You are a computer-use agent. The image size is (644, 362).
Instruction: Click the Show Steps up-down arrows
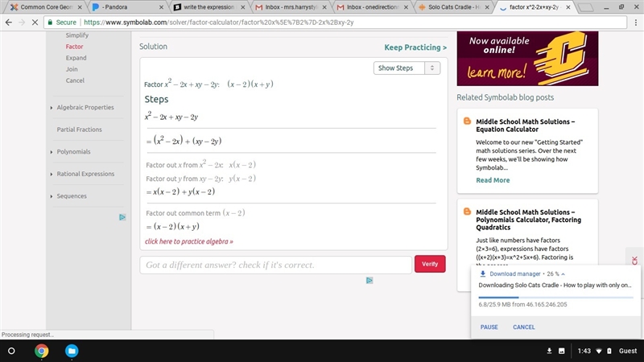(432, 68)
